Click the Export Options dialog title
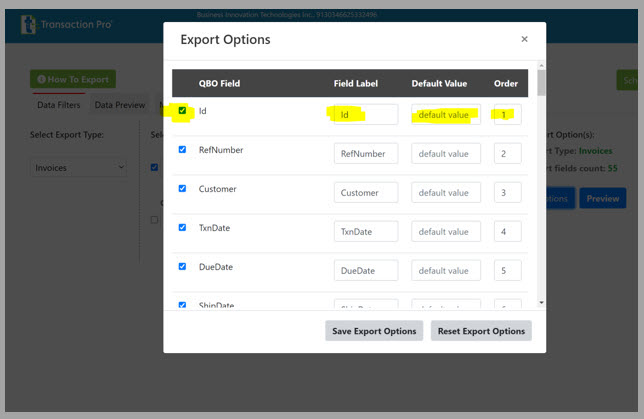644x419 pixels. tap(225, 39)
